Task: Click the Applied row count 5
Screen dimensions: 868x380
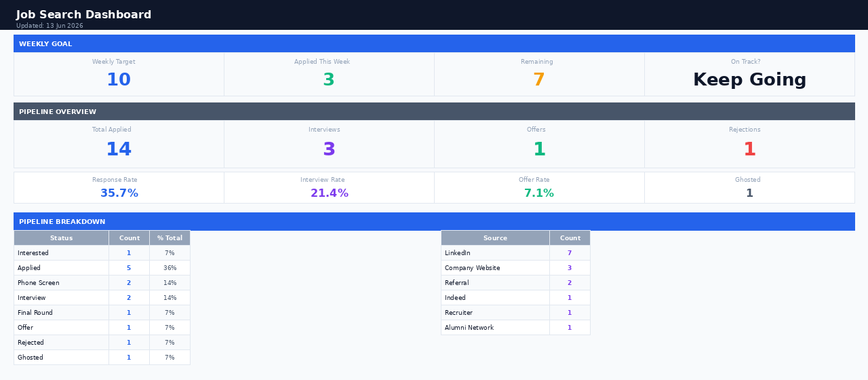Action: 129,267
